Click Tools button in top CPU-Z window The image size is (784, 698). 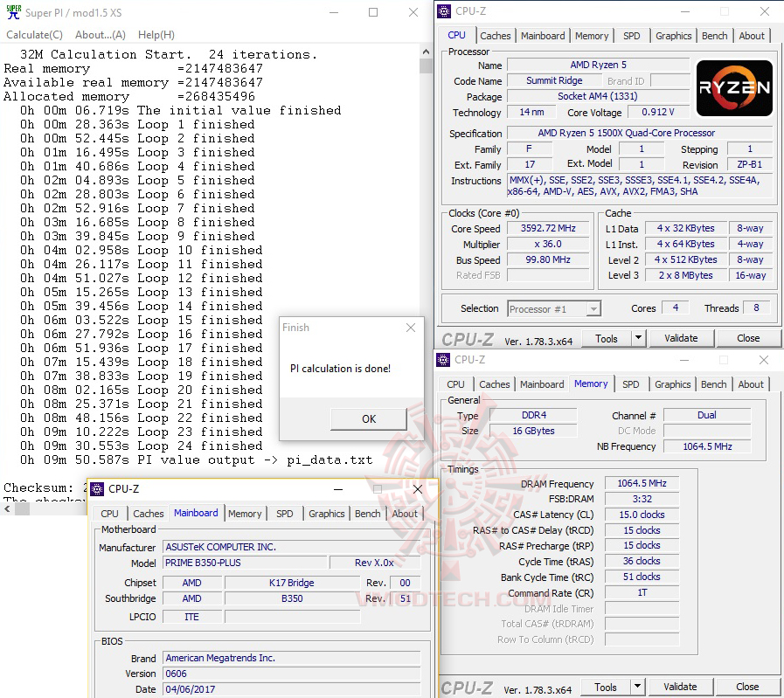tap(606, 338)
